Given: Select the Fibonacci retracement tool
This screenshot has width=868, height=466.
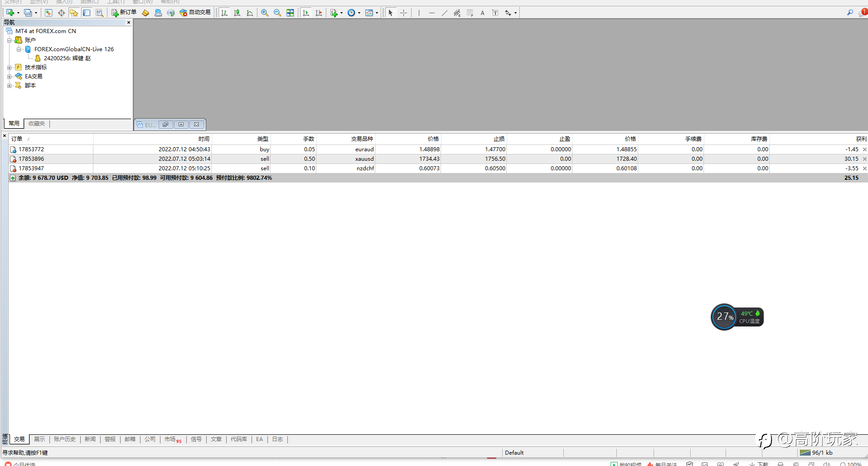Looking at the screenshot, I should click(470, 13).
